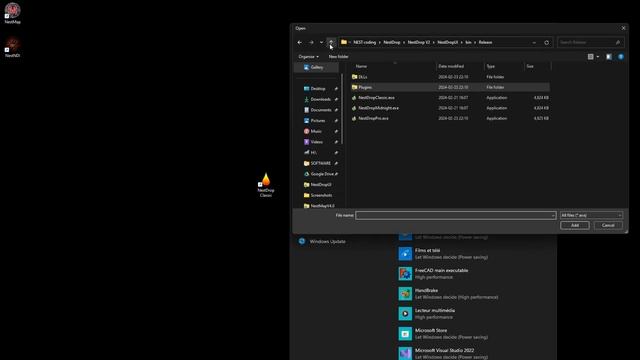
Task: Open Screenshots folder in quick access
Action: click(x=321, y=195)
